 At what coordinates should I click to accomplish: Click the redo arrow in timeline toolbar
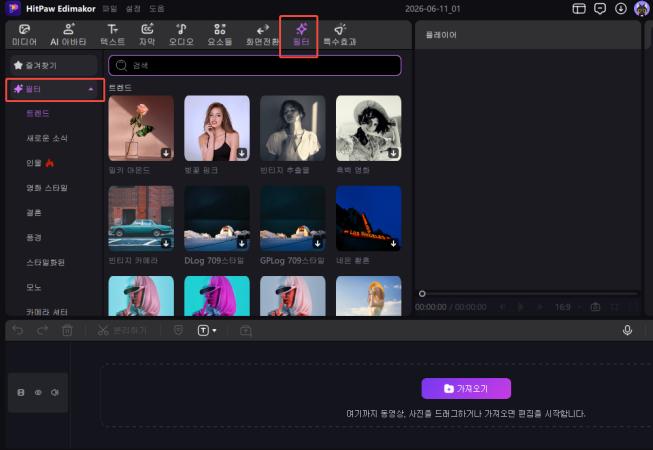(42, 331)
